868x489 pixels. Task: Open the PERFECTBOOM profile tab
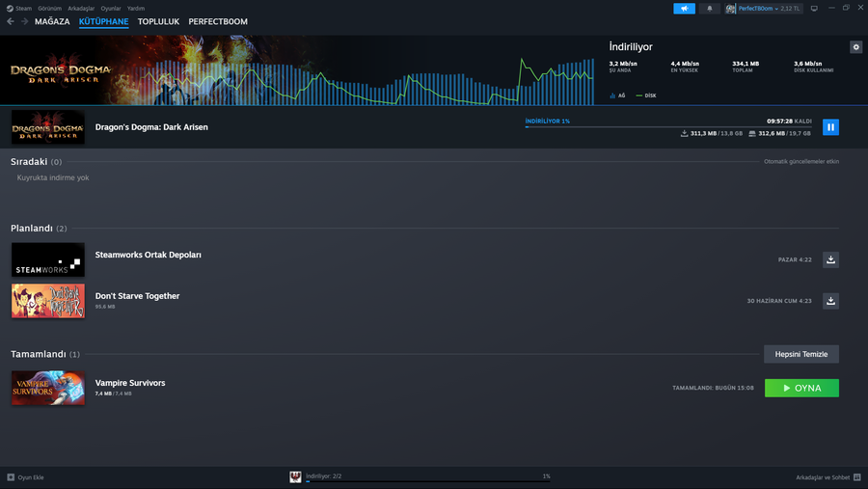(x=218, y=21)
